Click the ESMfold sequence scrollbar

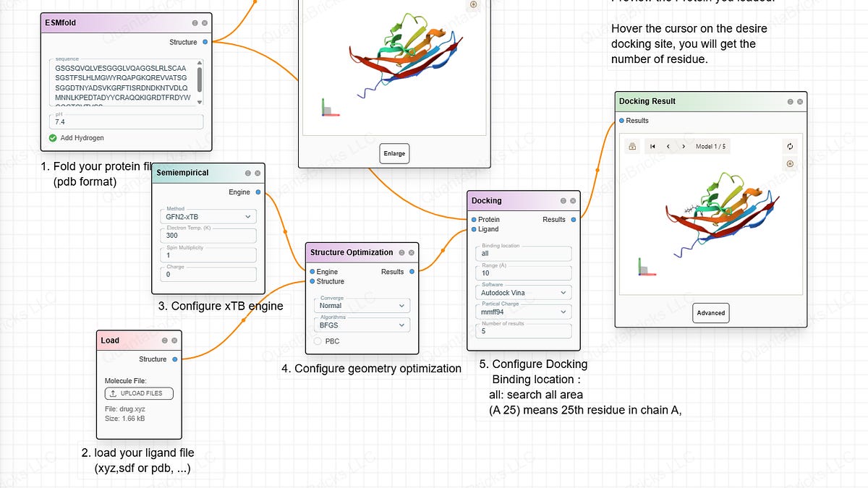pos(200,79)
